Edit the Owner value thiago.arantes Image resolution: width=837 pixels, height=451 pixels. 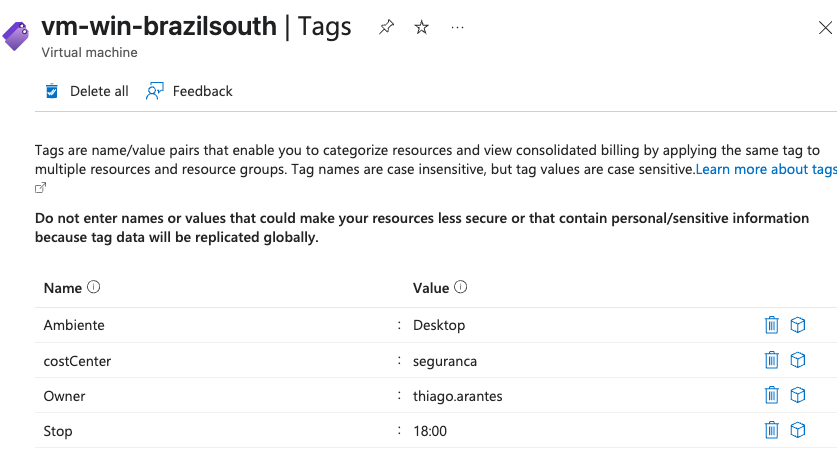click(x=457, y=396)
